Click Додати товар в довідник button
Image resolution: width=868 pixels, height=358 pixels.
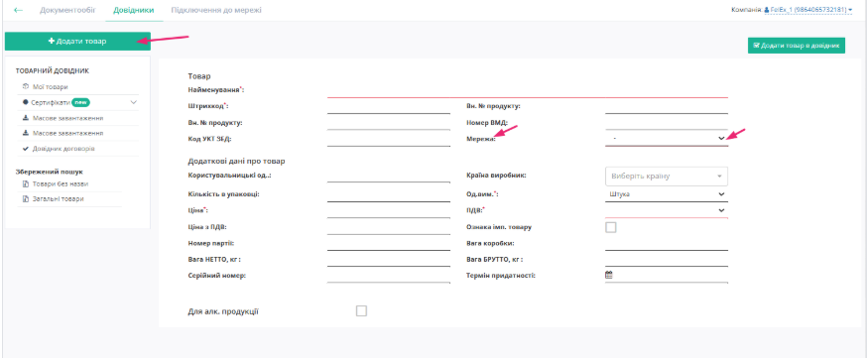tap(796, 46)
